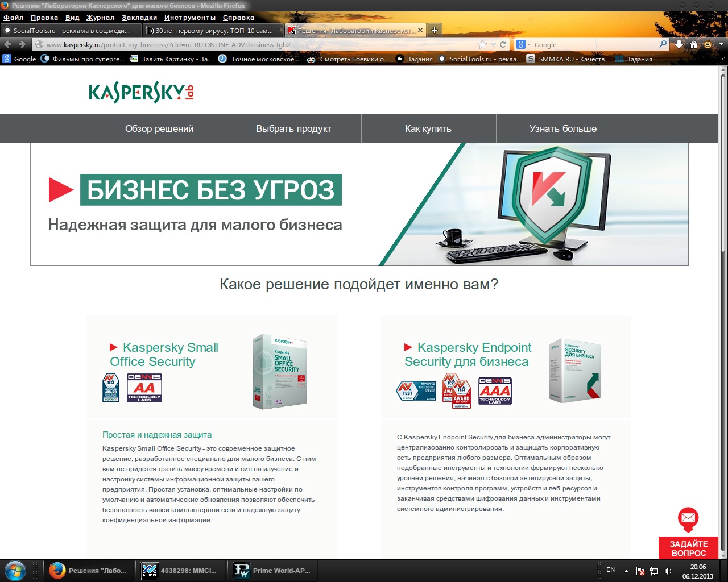Close the Kaspersky solutions tab

click(420, 30)
